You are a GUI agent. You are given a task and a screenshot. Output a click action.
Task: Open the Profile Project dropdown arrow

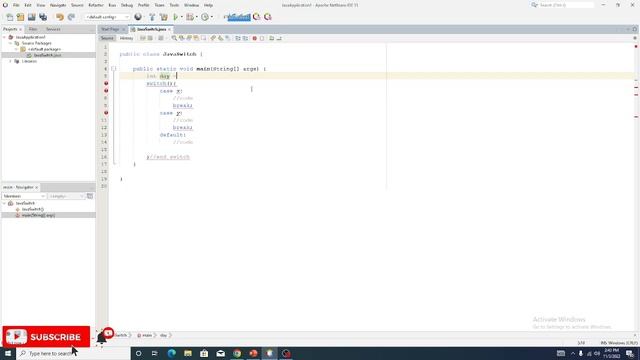(211, 17)
